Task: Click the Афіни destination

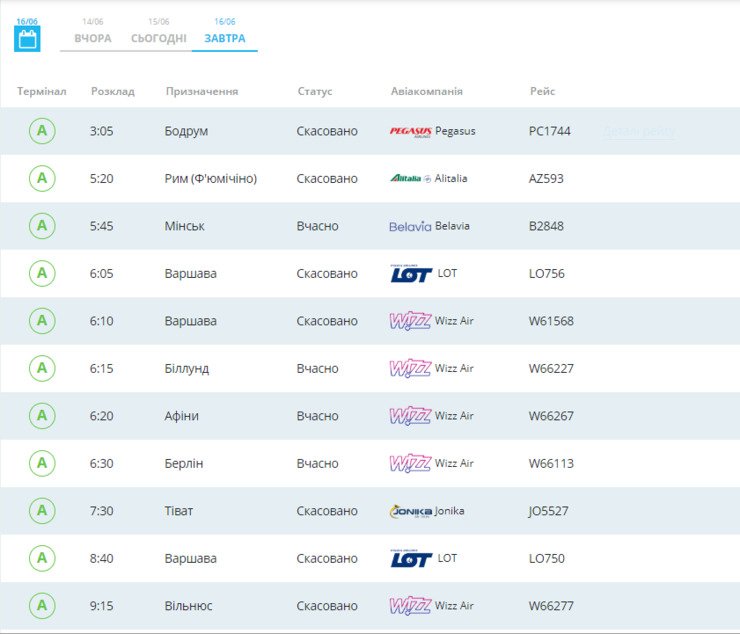Action: [x=181, y=416]
